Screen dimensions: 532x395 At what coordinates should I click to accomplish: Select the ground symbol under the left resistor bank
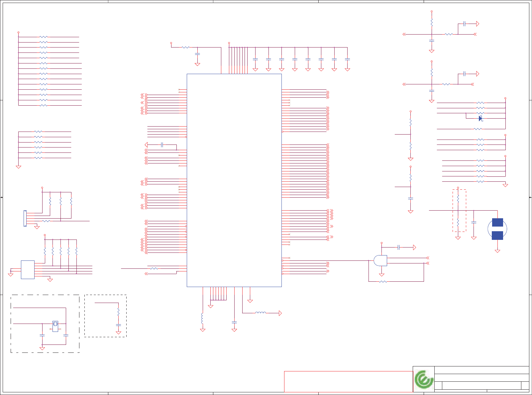tap(19, 167)
